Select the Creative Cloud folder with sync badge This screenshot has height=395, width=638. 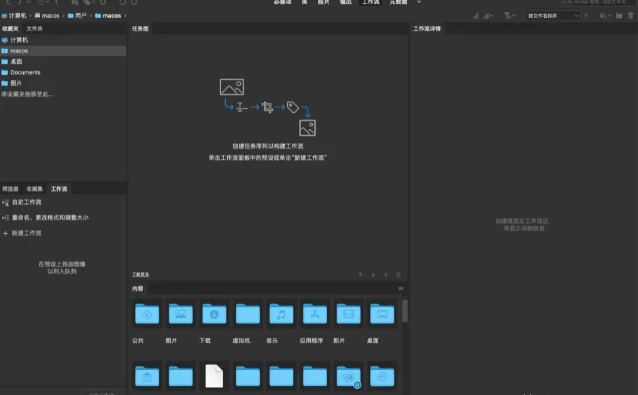(348, 376)
